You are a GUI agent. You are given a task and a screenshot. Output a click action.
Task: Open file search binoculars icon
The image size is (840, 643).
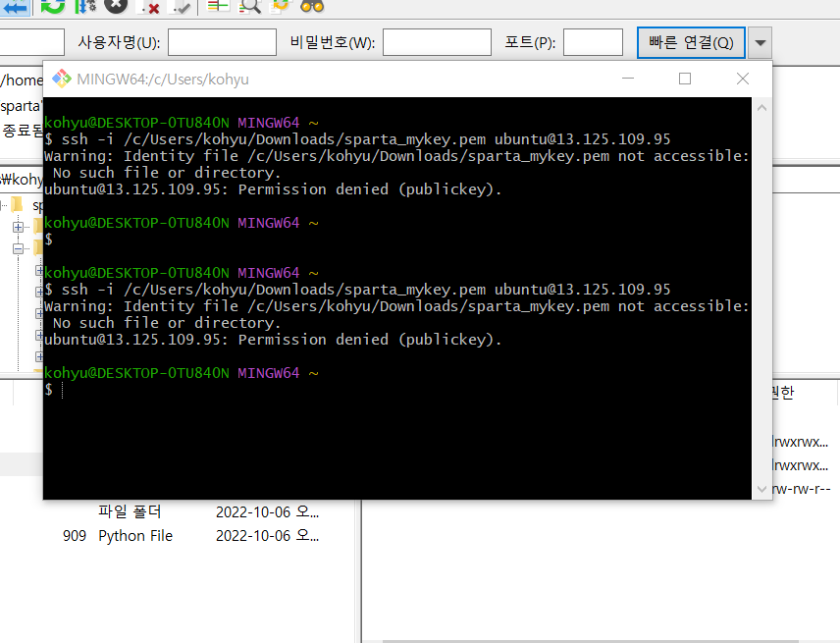pos(312,7)
